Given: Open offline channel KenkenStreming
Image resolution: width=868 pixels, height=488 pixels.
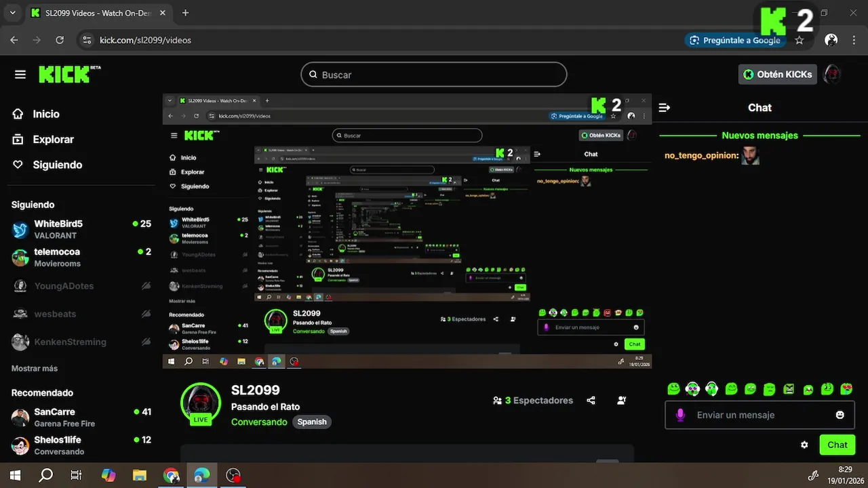Looking at the screenshot, I should (81, 342).
